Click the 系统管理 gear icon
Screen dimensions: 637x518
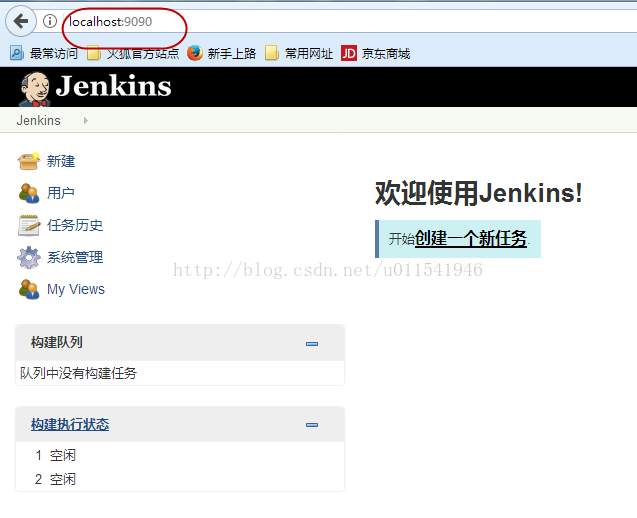click(x=29, y=257)
